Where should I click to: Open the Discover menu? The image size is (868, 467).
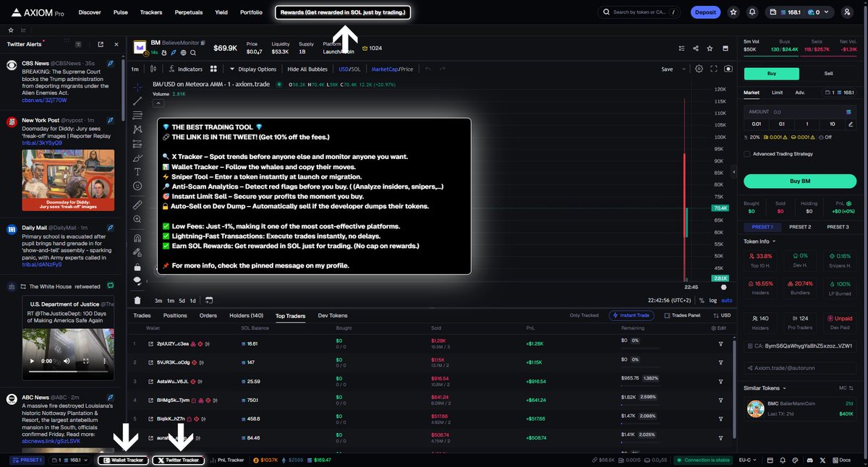90,12
